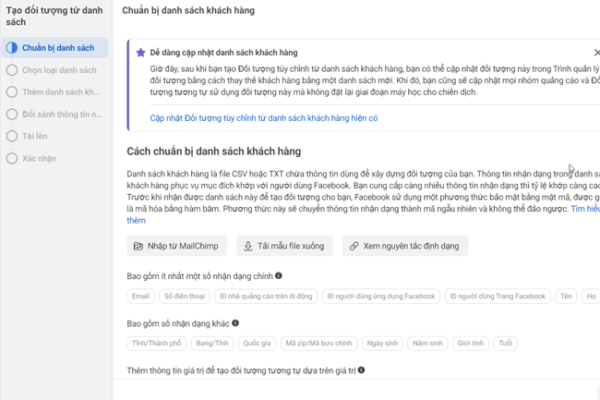Dismiss the customer list update notice
600x400 pixels.
(596, 50)
